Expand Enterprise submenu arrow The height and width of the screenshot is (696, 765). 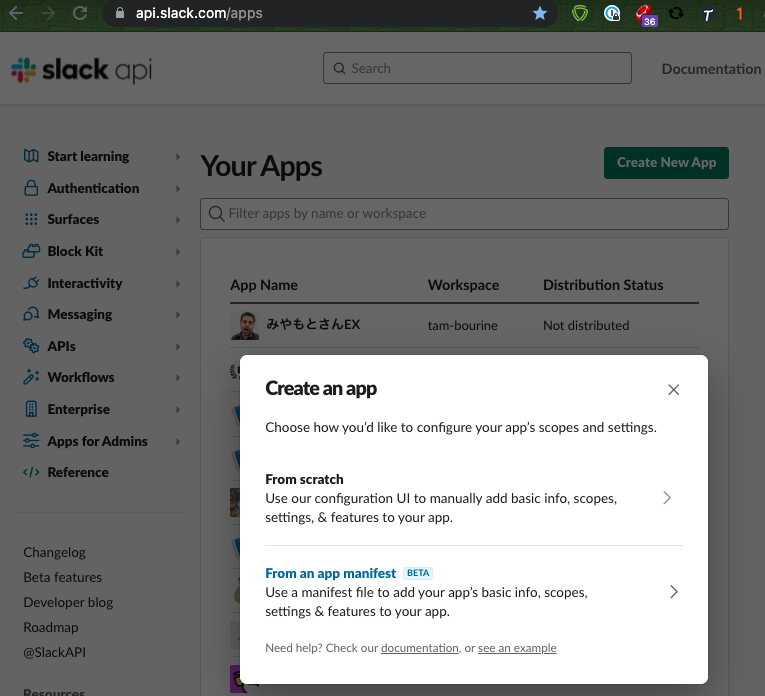(178, 410)
